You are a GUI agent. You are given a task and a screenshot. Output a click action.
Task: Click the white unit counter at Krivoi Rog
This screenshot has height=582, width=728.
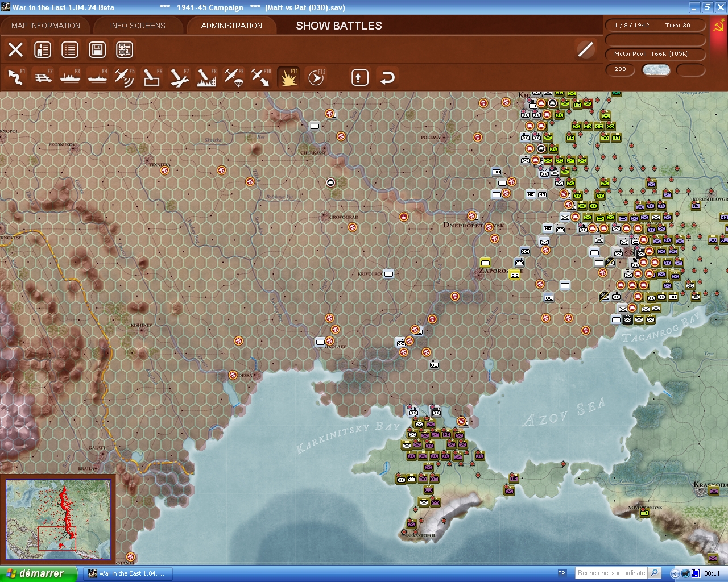coord(388,274)
